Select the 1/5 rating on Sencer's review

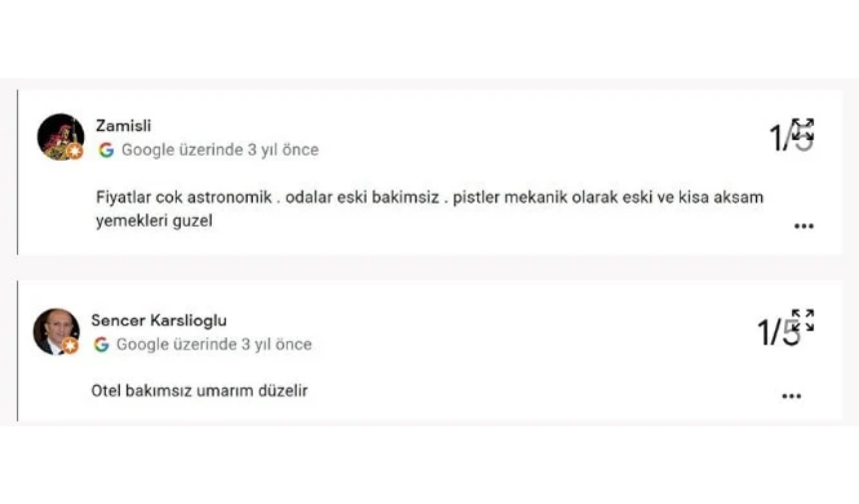[778, 331]
